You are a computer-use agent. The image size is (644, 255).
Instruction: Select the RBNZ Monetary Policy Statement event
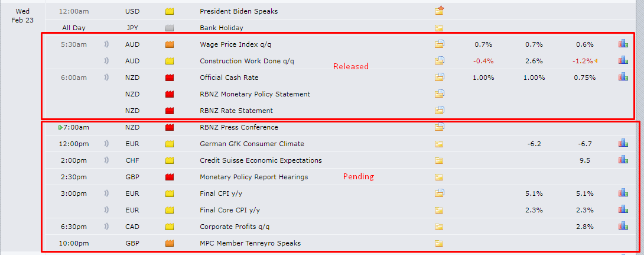point(255,94)
